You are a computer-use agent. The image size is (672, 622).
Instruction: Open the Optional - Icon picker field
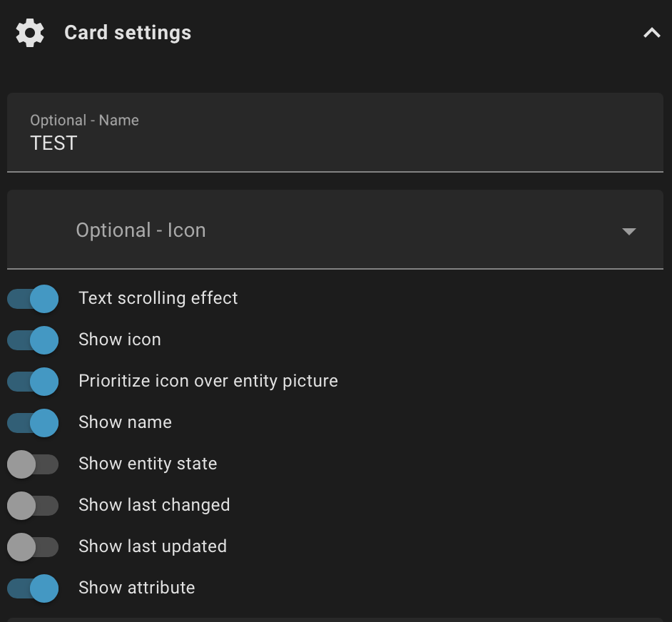click(x=314, y=230)
